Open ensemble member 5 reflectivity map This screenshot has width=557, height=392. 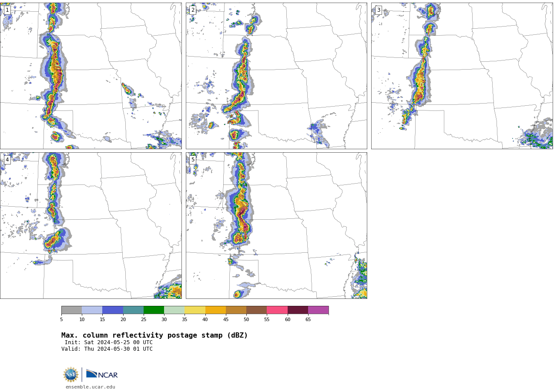tap(276, 225)
